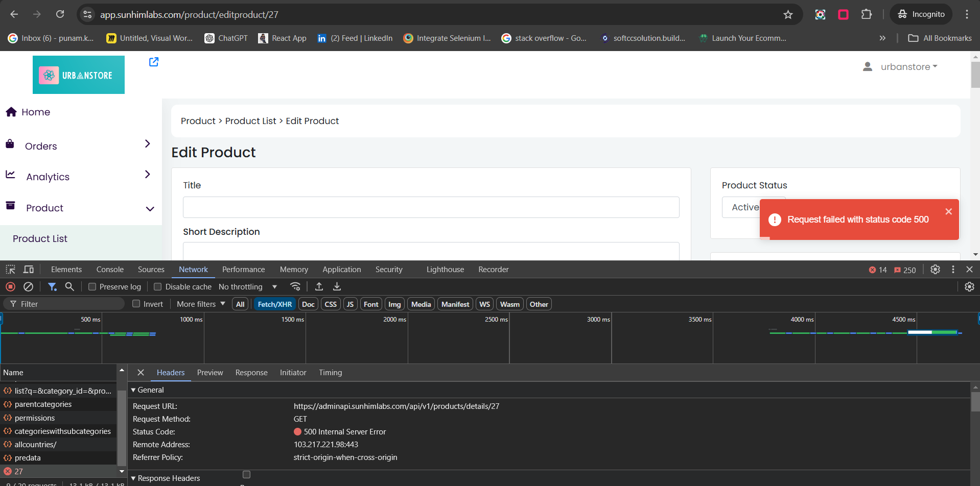This screenshot has width=980, height=486.
Task: Toggle the WS request type filter
Action: [484, 304]
